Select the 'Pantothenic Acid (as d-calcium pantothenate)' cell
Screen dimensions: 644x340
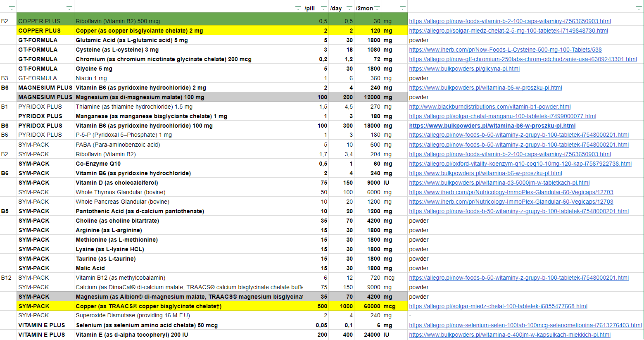(188, 211)
